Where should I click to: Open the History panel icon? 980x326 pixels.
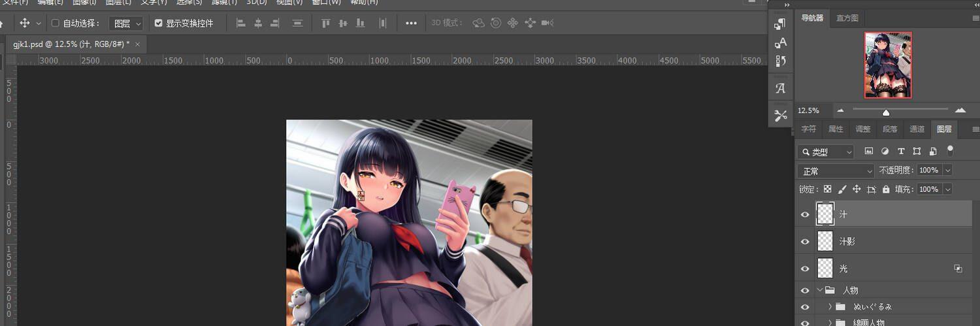click(x=780, y=61)
